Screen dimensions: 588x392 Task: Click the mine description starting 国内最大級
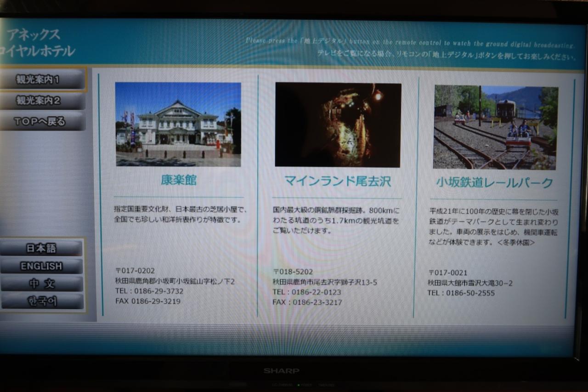point(336,221)
